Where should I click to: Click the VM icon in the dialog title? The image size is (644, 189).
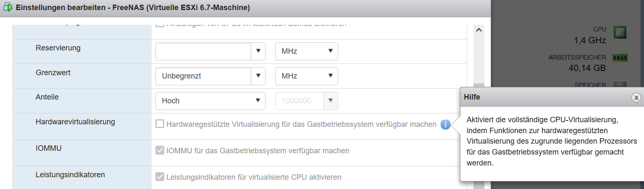8,8
